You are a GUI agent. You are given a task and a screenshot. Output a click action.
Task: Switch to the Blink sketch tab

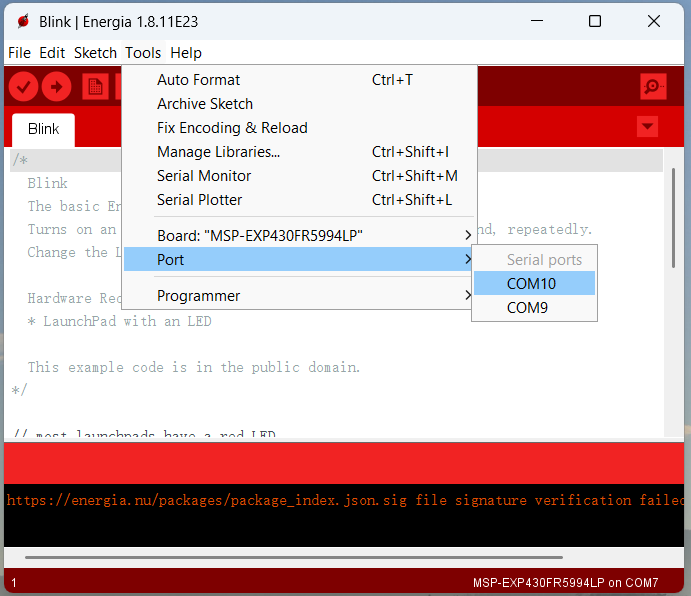(43, 129)
